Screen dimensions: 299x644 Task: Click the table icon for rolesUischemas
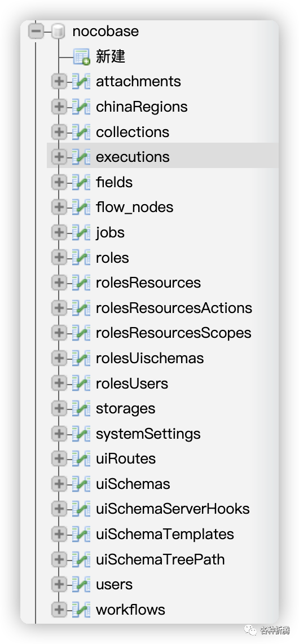tap(81, 359)
